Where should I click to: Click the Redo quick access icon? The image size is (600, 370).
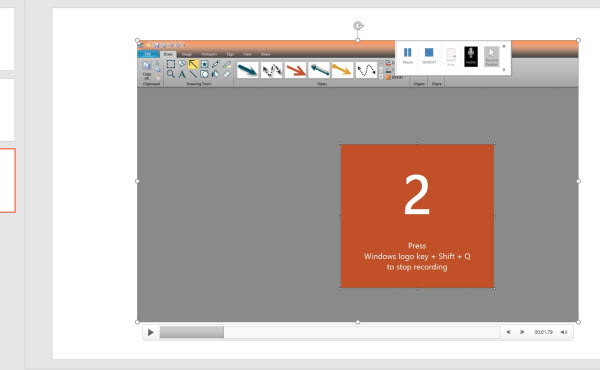[178, 45]
